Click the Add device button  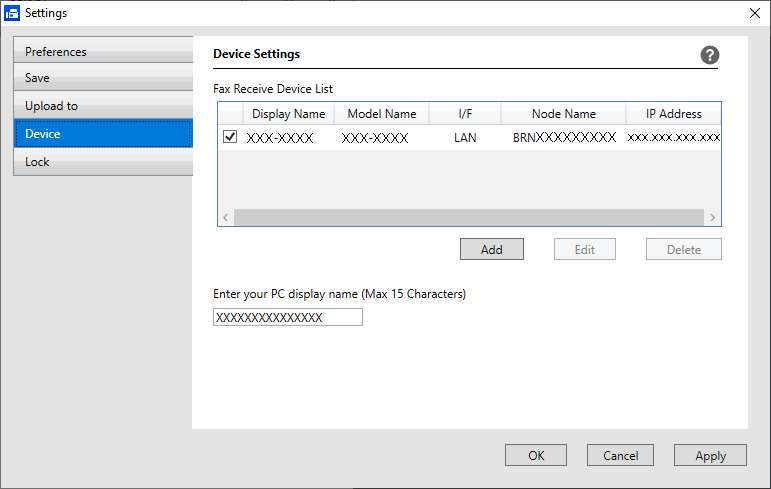pos(491,249)
